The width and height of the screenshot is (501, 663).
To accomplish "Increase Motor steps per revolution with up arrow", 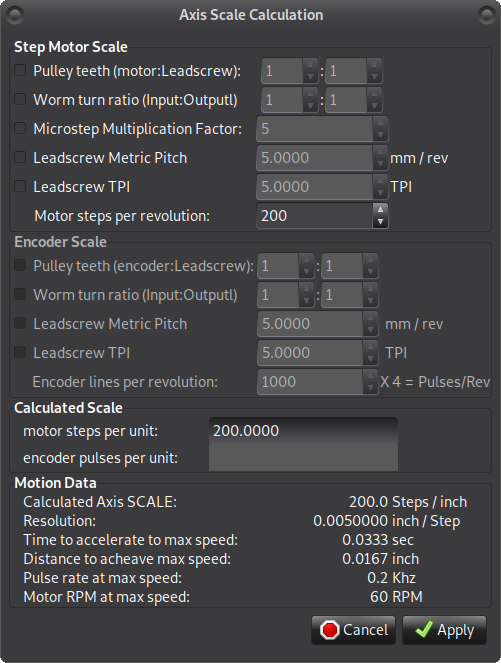I will (x=380, y=209).
